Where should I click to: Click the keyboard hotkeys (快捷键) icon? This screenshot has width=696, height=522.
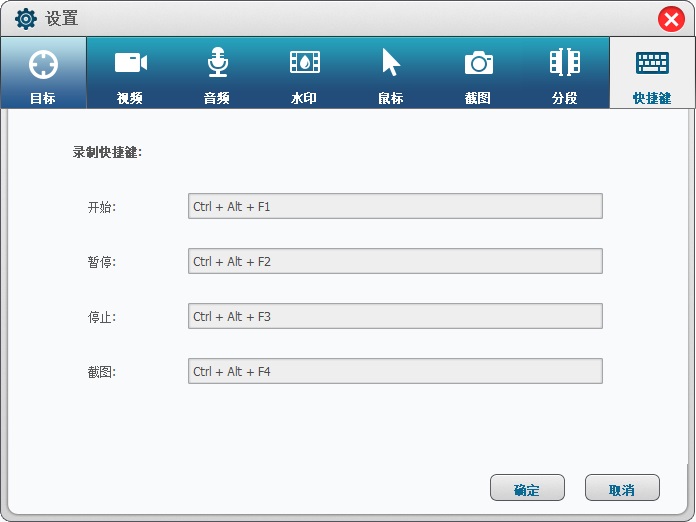click(x=652, y=63)
